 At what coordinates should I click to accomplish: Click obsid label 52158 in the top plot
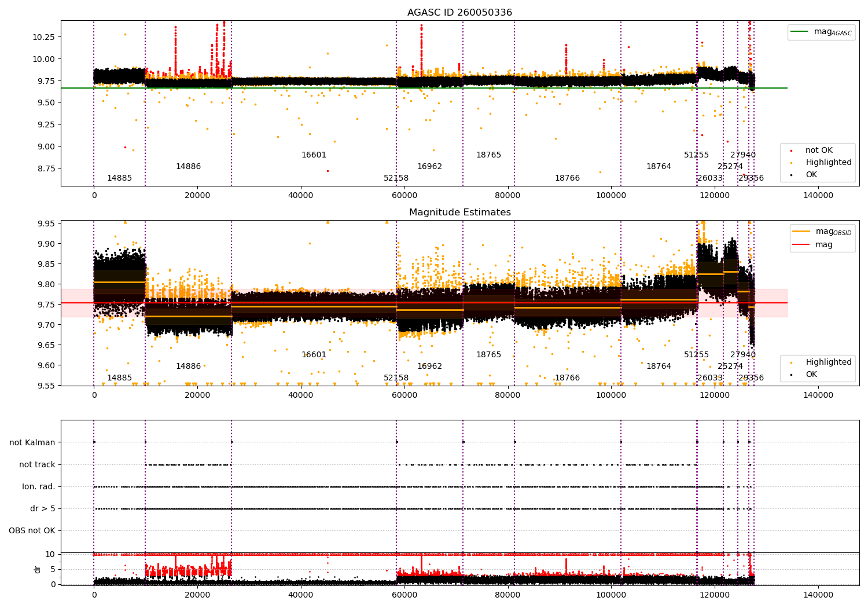click(396, 178)
